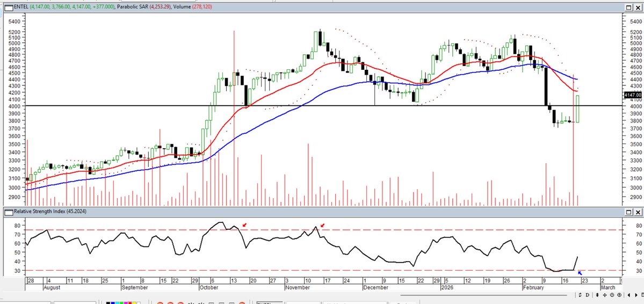Close the Relative Strength Index pane

coord(638,212)
